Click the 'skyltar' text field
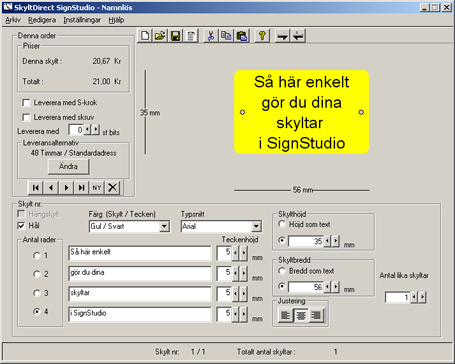Image resolution: width=455 pixels, height=364 pixels. pyautogui.click(x=140, y=294)
